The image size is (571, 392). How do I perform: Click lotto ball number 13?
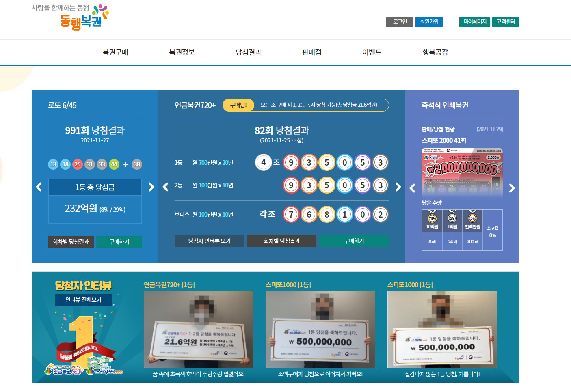click(53, 164)
